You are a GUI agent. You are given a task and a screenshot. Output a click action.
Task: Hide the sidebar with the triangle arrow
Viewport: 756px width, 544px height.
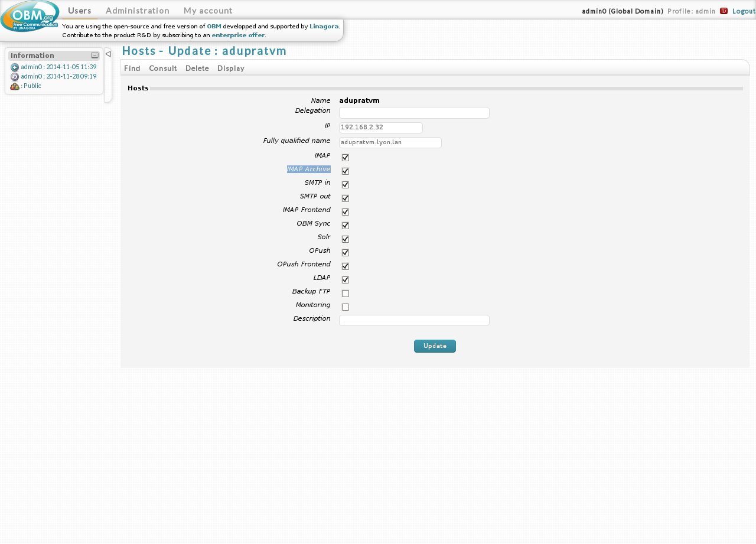pyautogui.click(x=108, y=54)
